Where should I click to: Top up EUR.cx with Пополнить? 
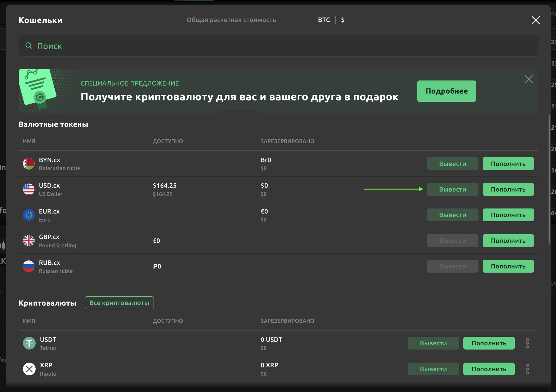[508, 215]
